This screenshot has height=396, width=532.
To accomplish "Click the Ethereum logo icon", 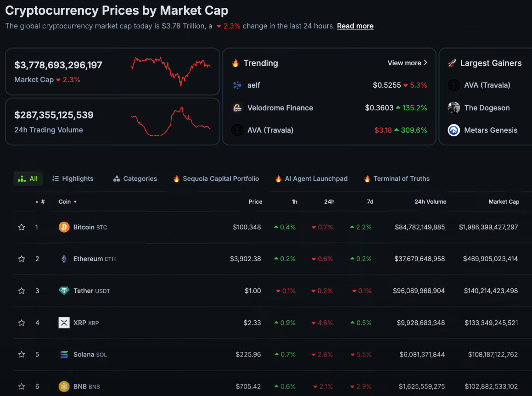I will [x=64, y=259].
